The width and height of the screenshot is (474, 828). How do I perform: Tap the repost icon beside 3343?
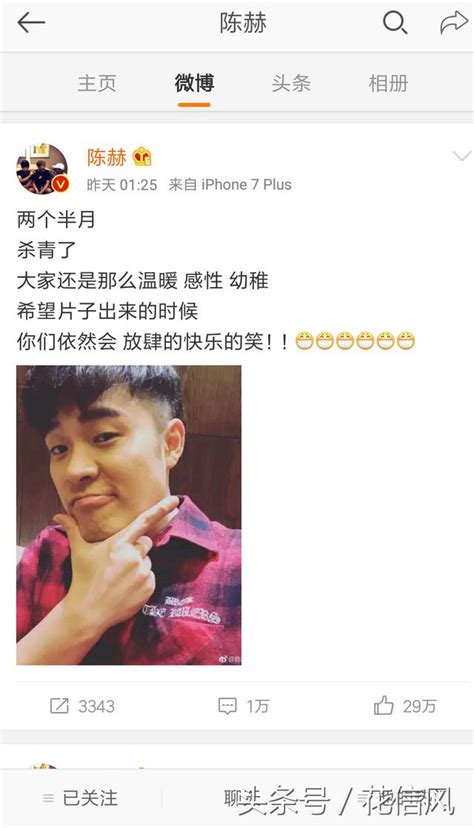coord(59,705)
